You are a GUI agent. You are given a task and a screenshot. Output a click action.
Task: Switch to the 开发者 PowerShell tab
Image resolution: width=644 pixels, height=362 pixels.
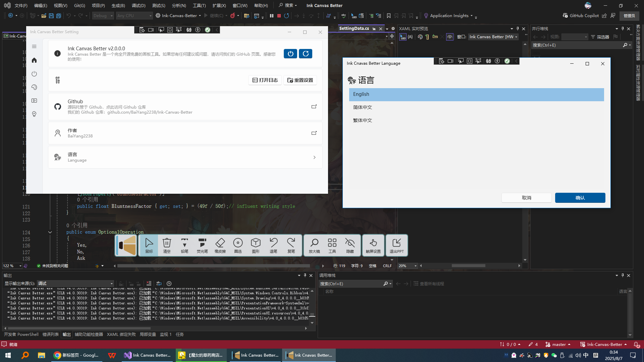[x=21, y=335]
